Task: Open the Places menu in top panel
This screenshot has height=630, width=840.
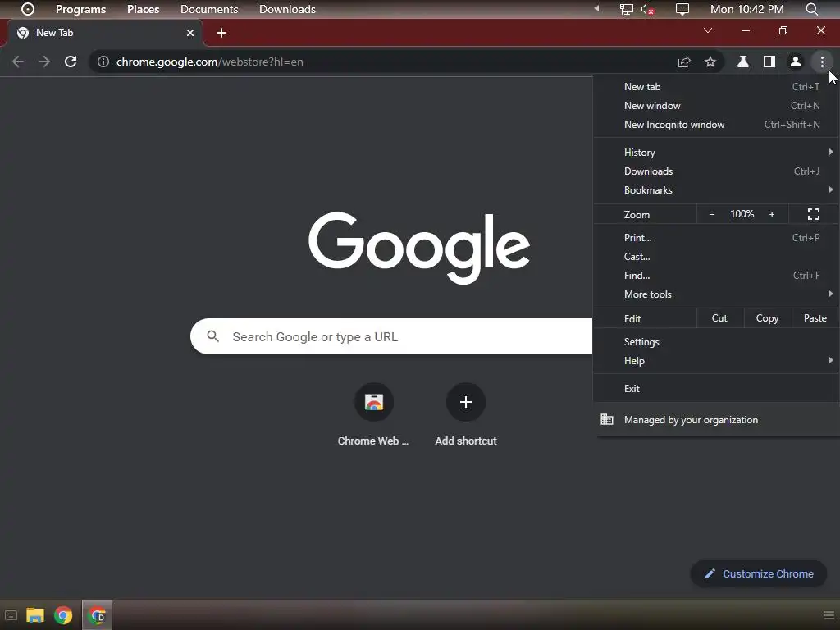Action: 143,9
